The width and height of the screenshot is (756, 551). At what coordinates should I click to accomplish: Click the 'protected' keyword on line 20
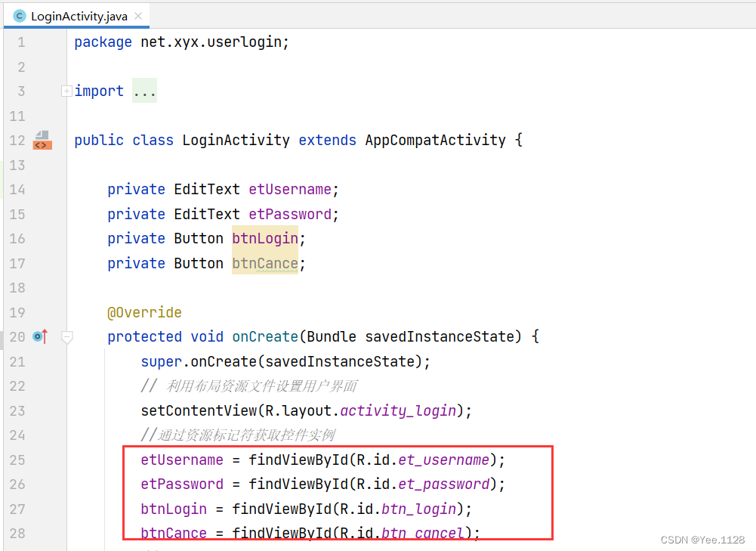145,336
